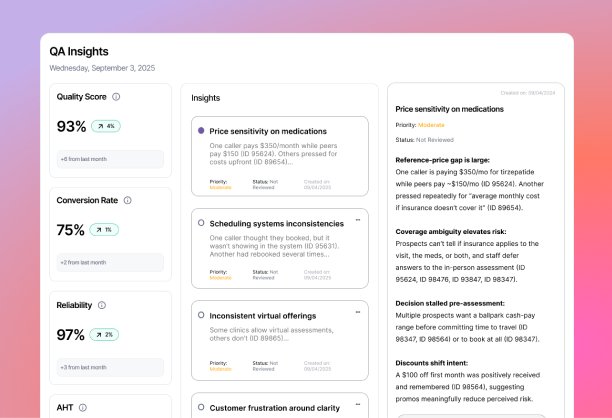Click the detail panel title Price sensitivity on medications
The width and height of the screenshot is (612, 418).
(450, 109)
